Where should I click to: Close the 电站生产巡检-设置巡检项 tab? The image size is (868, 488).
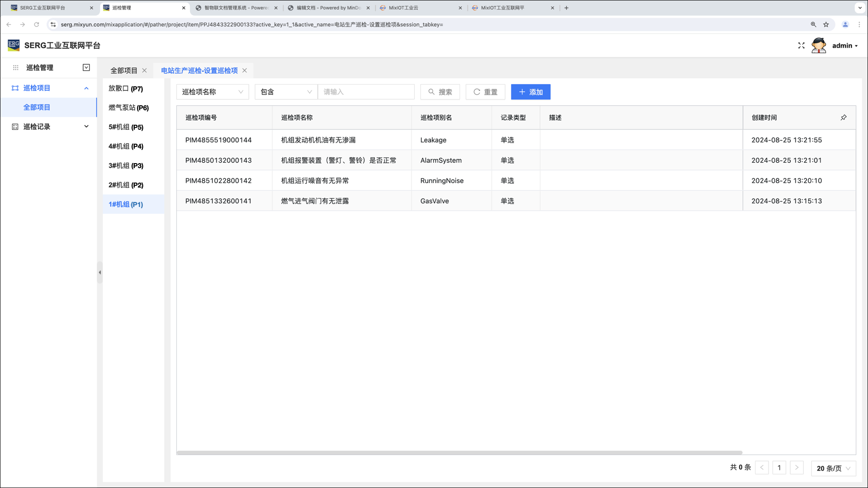click(245, 70)
